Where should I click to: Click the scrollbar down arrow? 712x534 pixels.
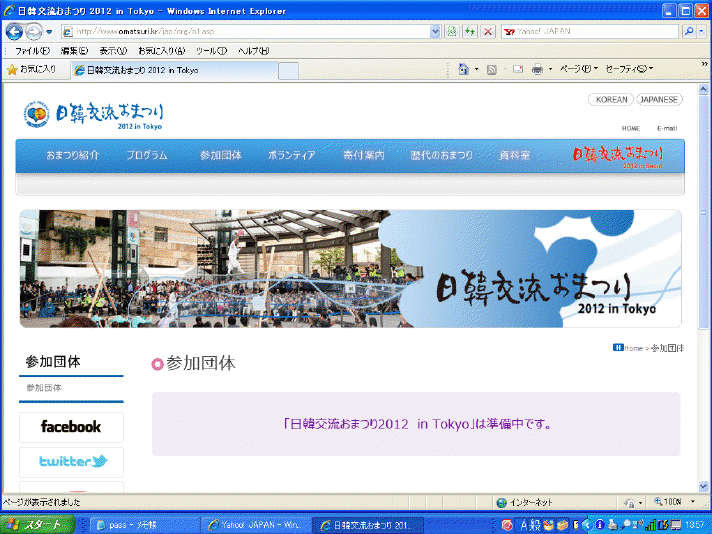coord(703,486)
